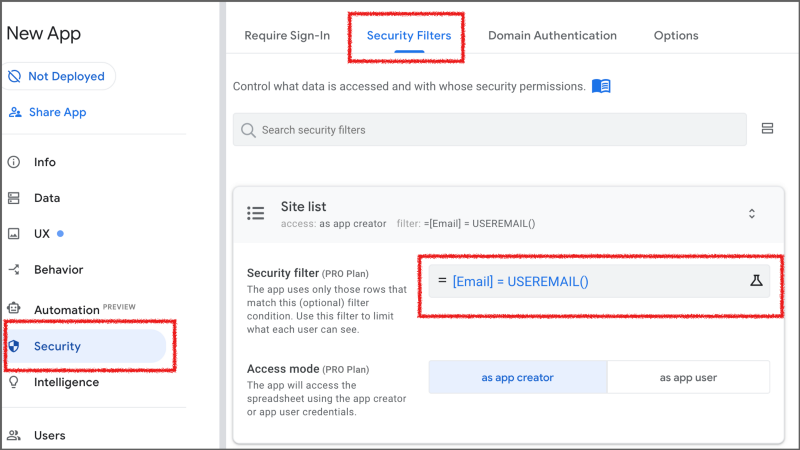
Task: Toggle the list layout view icon
Action: pos(767,129)
